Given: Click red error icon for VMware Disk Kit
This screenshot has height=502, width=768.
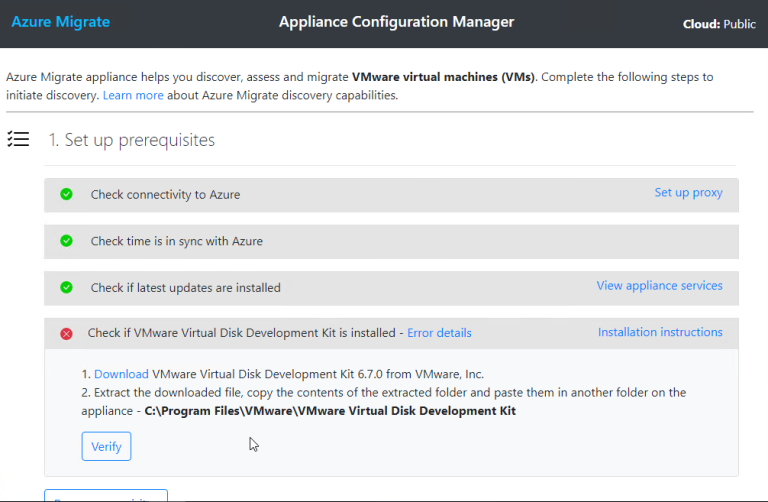Looking at the screenshot, I should (66, 334).
